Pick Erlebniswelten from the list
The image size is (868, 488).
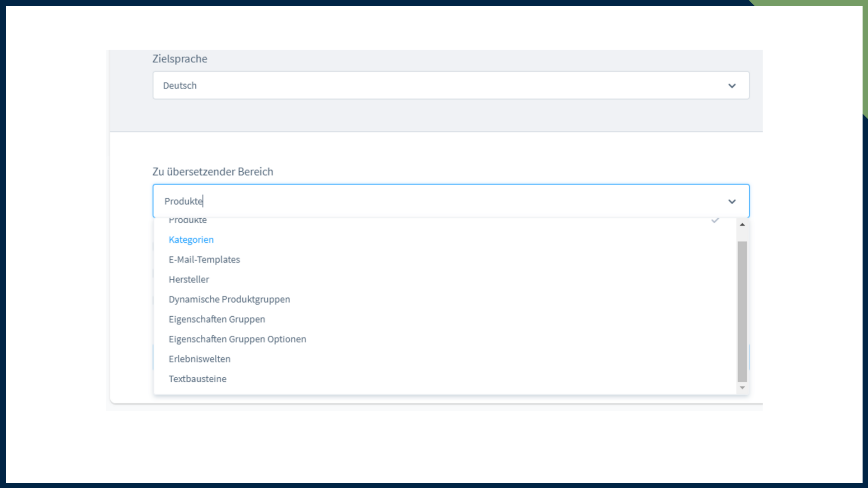pyautogui.click(x=199, y=359)
